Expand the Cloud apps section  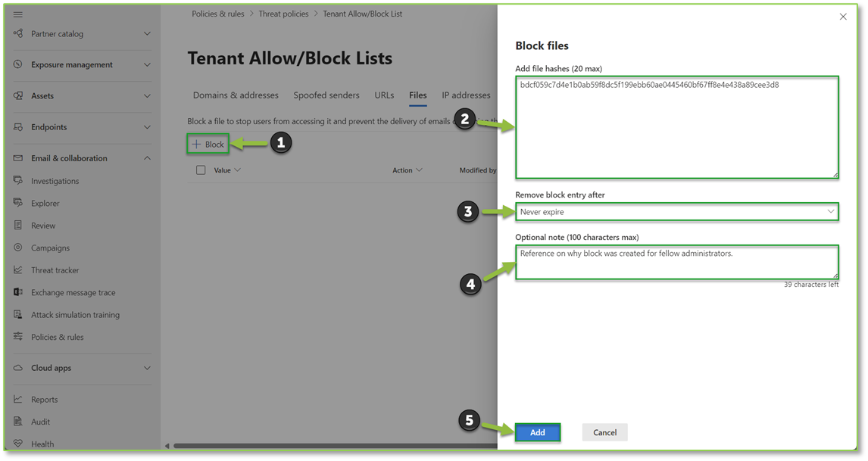147,368
